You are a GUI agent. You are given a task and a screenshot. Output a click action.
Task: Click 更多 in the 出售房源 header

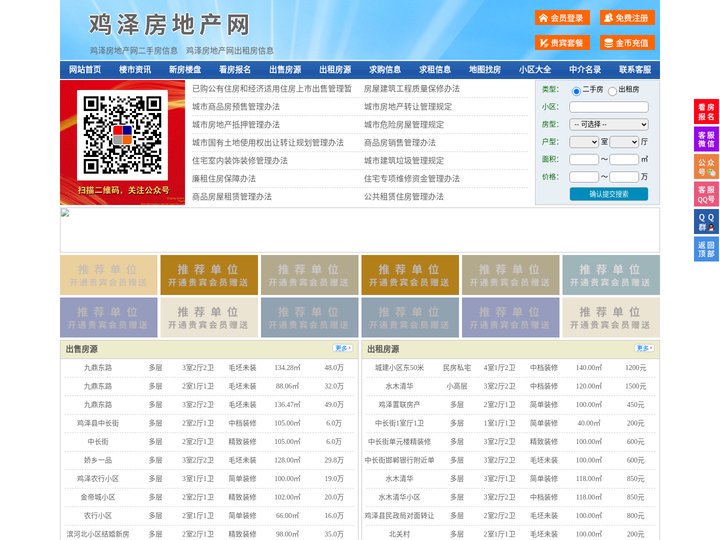click(343, 349)
